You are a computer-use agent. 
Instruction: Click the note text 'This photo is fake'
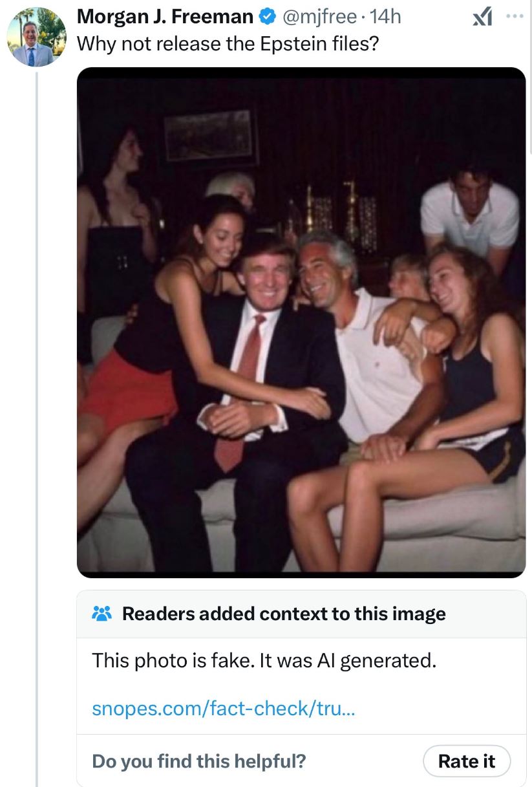click(x=264, y=661)
